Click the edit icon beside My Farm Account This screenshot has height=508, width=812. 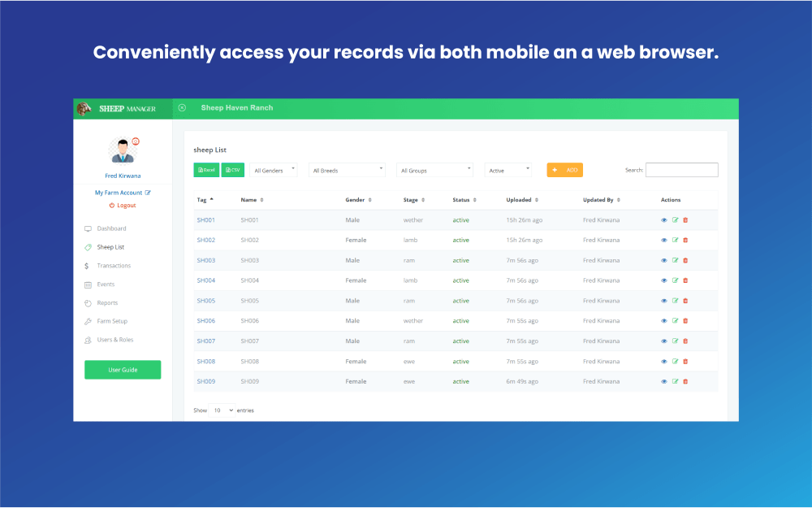click(148, 193)
